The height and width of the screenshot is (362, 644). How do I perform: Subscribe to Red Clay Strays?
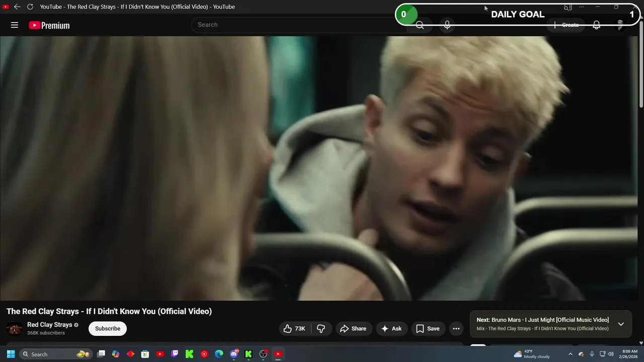click(108, 328)
